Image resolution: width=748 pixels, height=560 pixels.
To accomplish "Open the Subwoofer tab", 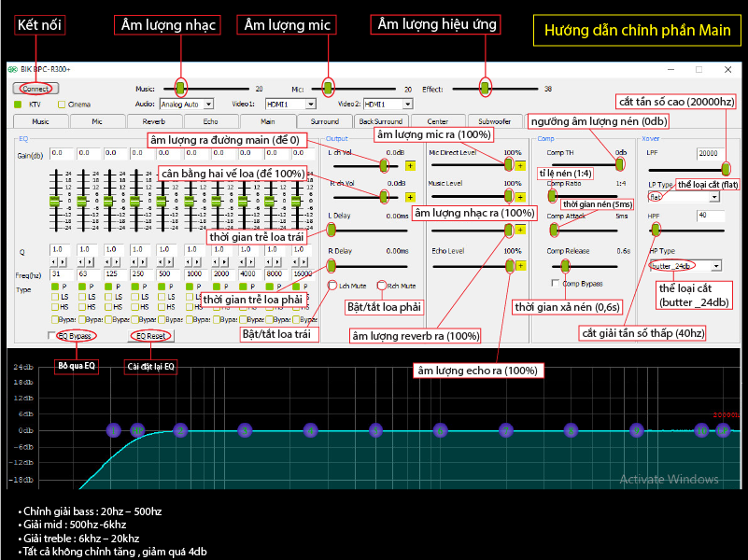I will (495, 121).
